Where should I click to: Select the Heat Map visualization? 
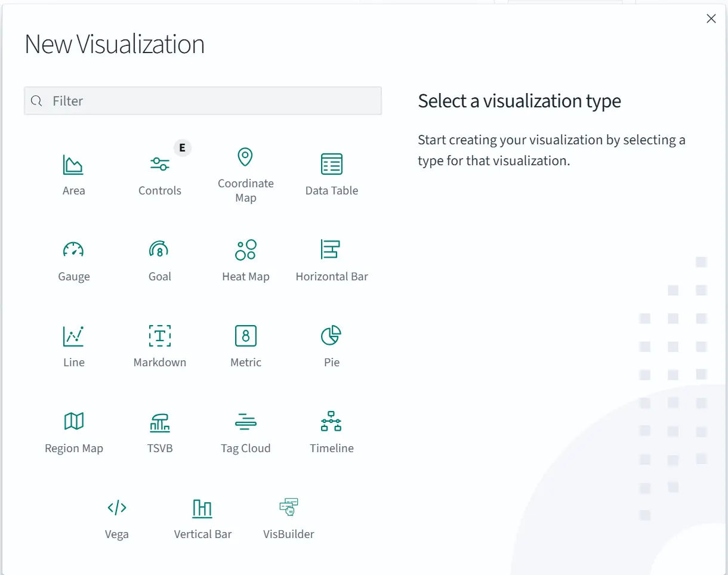pyautogui.click(x=245, y=259)
